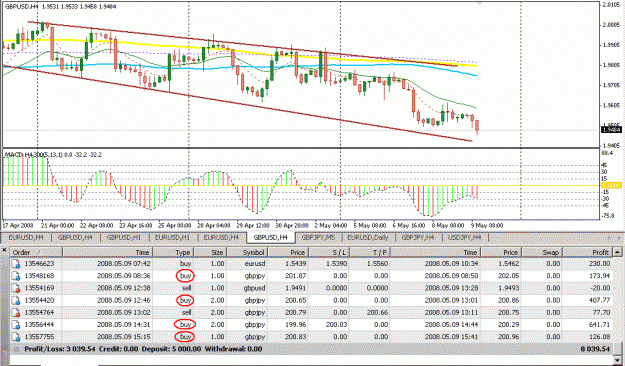Select order number 13554420

39,300
